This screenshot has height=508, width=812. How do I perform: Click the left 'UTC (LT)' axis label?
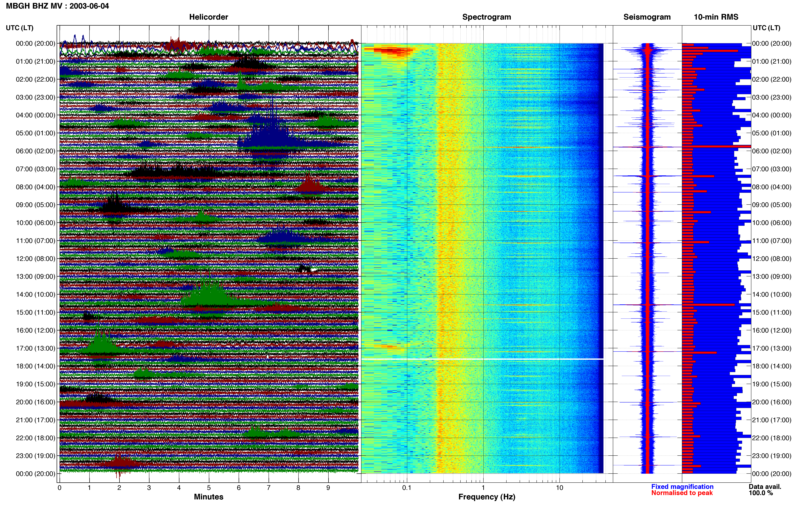[x=19, y=28]
